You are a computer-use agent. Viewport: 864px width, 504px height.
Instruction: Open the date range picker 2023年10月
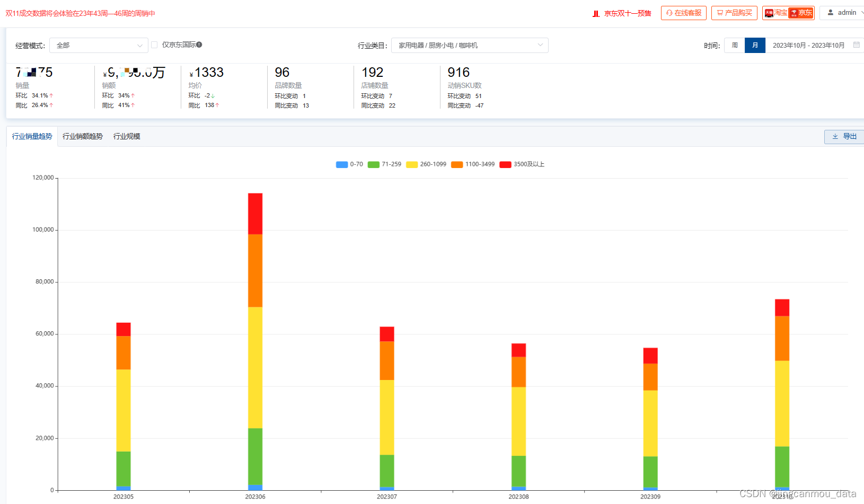(809, 46)
